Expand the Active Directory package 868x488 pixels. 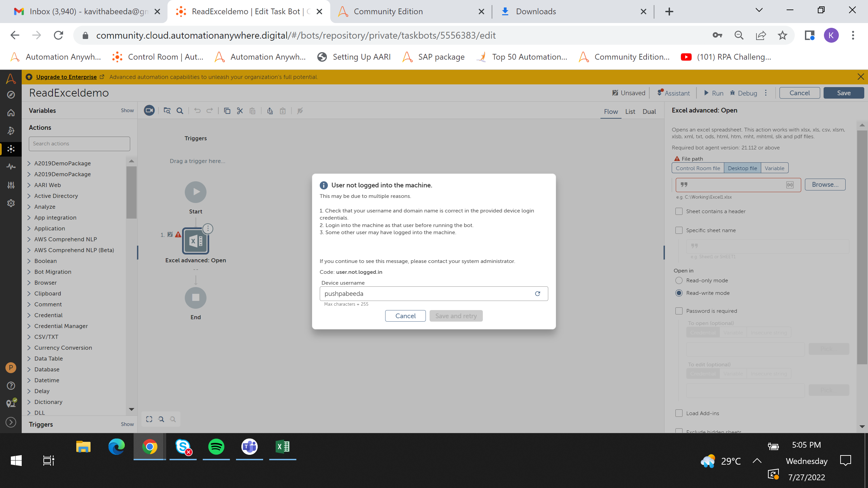pos(29,196)
